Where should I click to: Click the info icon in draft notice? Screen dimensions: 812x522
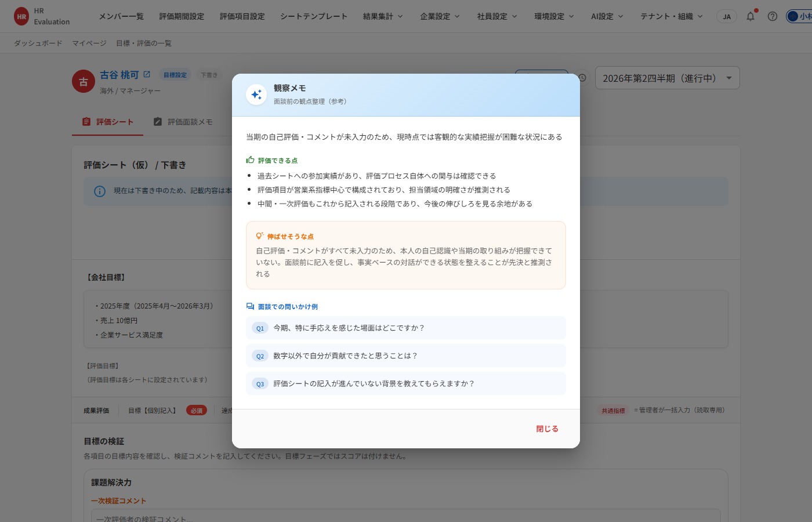[100, 191]
